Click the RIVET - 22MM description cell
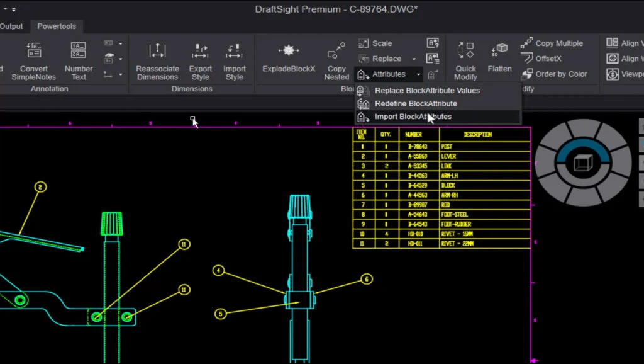644x364 pixels. [x=485, y=244]
